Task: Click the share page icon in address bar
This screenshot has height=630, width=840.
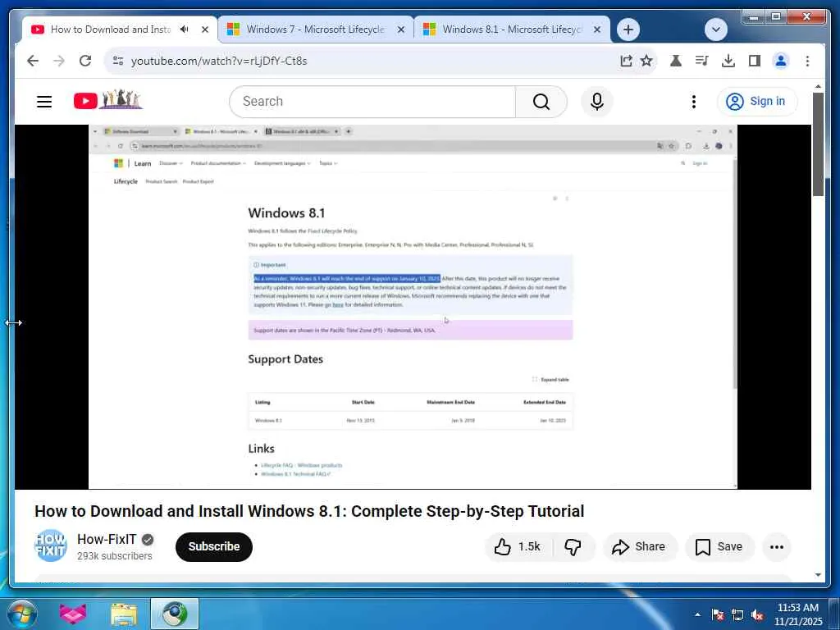Action: 626,61
